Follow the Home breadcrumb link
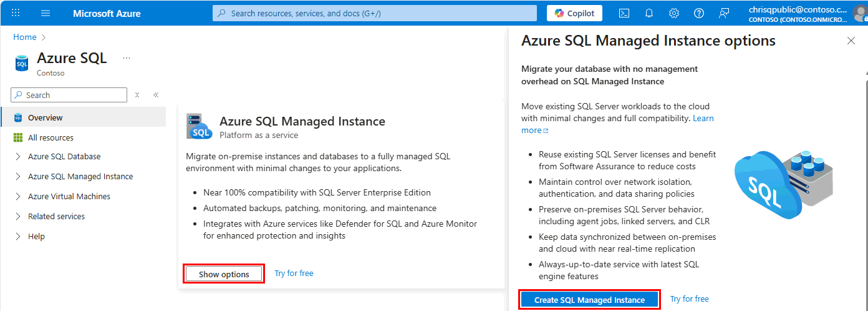 [25, 37]
